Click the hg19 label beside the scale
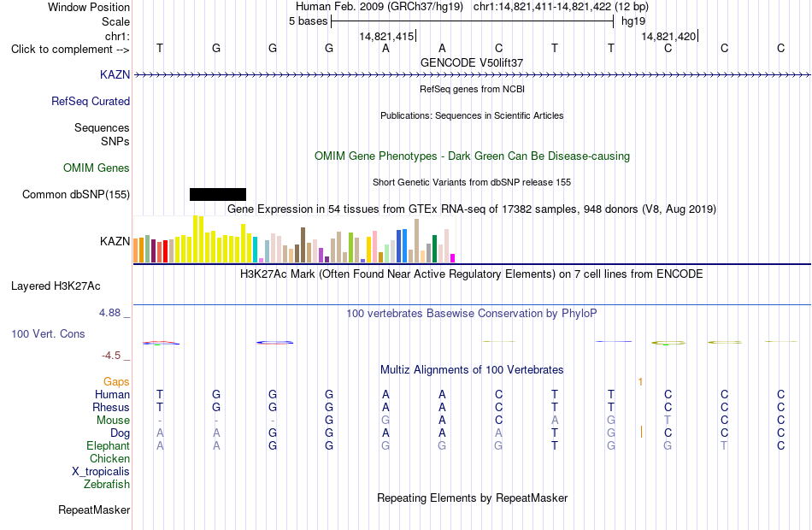812x530 pixels. coord(633,21)
